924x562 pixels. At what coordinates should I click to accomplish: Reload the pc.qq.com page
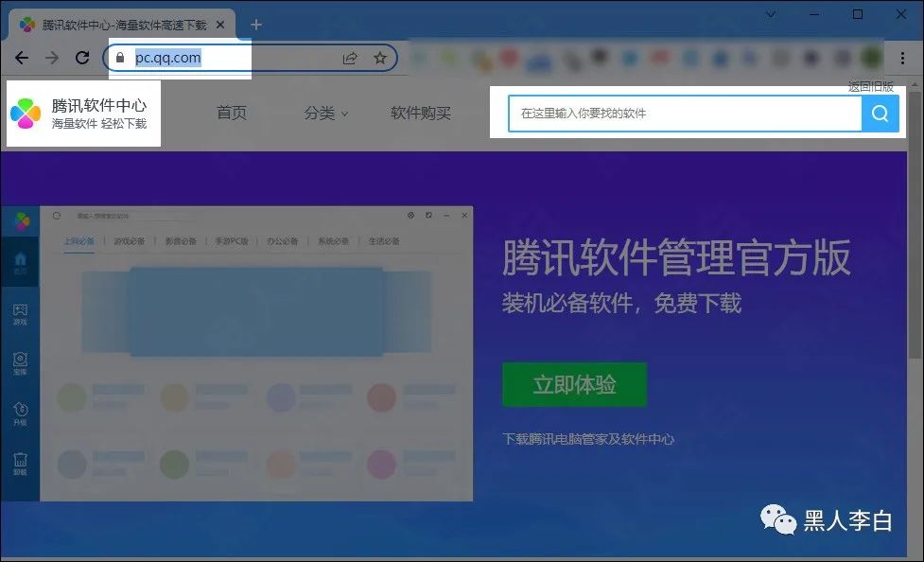(82, 57)
